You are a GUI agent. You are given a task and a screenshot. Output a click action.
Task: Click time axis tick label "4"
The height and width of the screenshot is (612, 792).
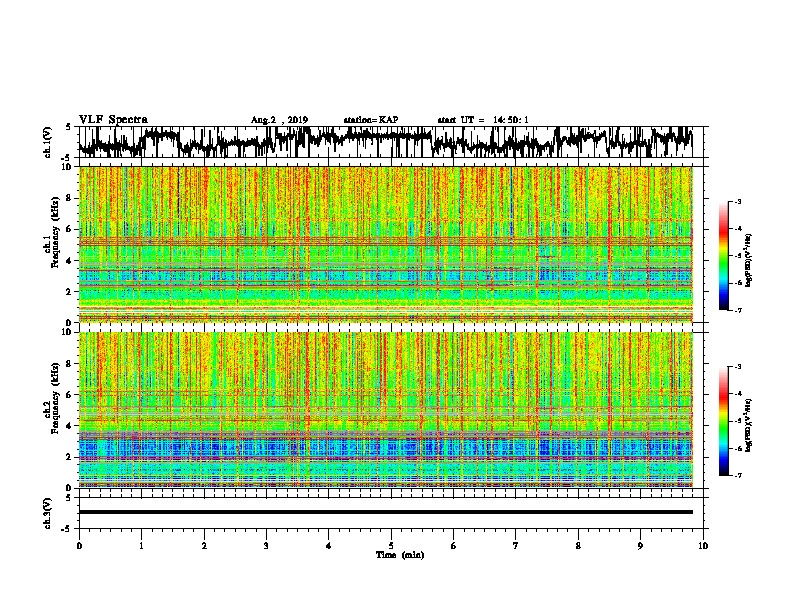pyautogui.click(x=329, y=546)
